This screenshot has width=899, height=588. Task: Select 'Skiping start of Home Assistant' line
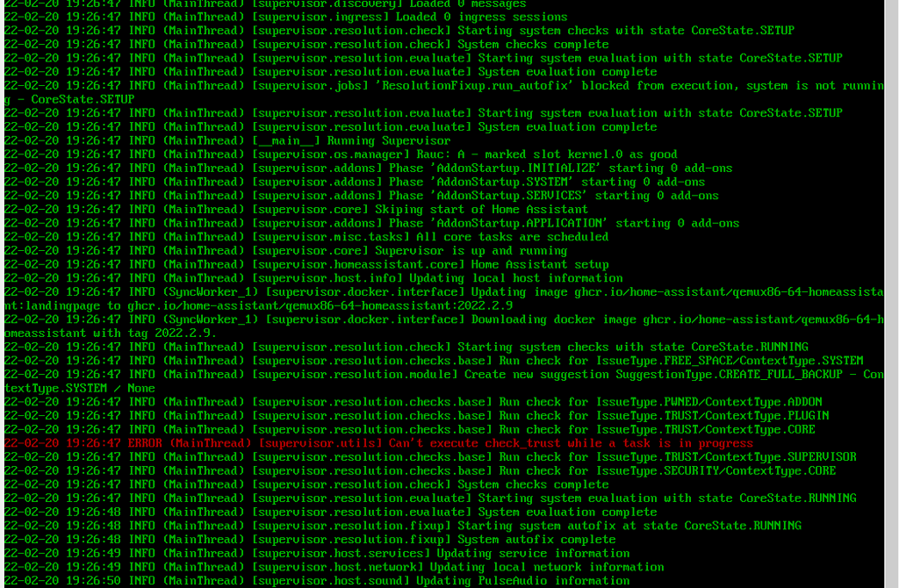pos(296,209)
